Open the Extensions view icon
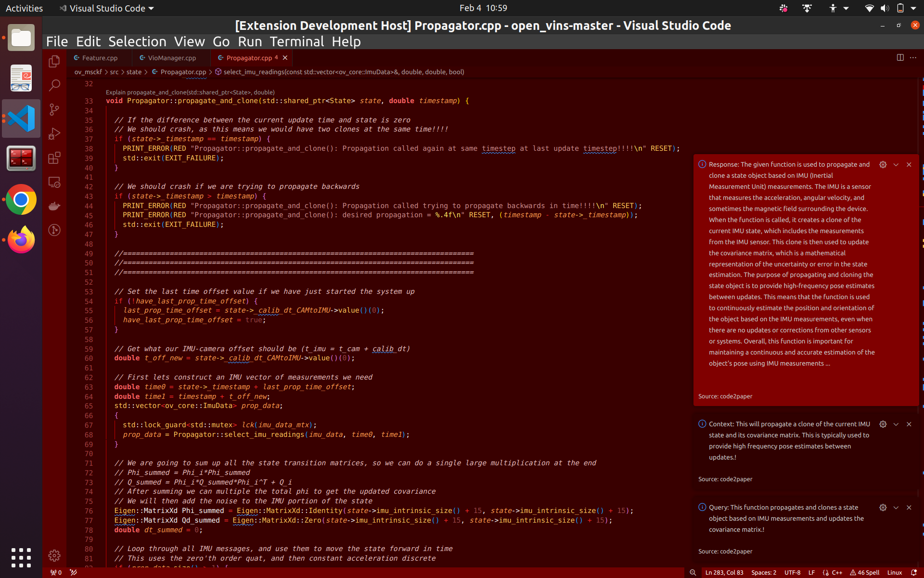 coord(54,158)
